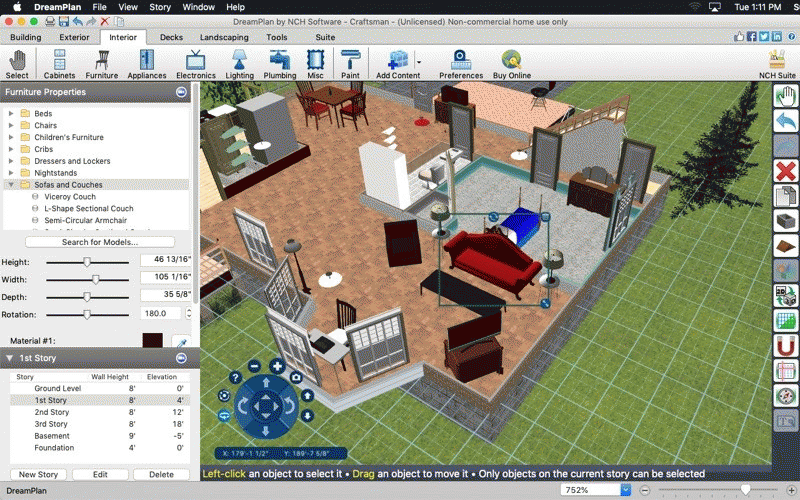Open the Appliances category
This screenshot has height=500, width=800.
click(x=147, y=64)
